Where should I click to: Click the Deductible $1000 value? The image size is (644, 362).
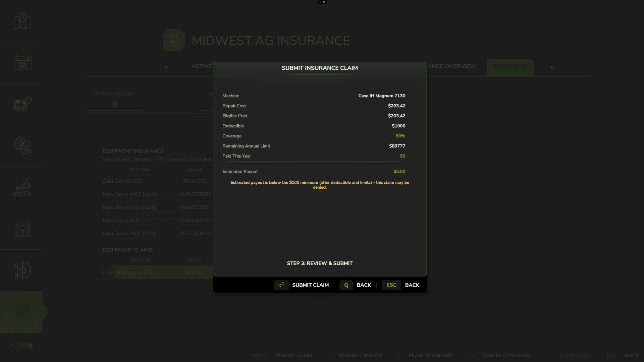[x=398, y=126]
